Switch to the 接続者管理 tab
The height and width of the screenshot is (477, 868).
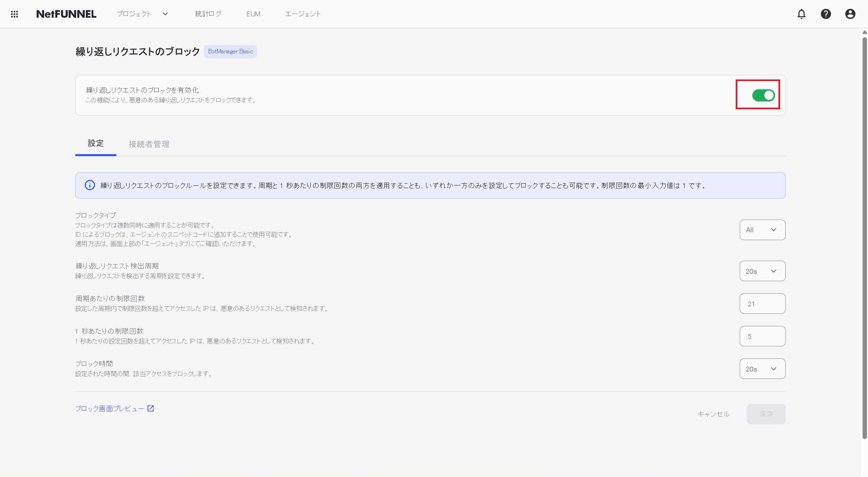(x=149, y=144)
